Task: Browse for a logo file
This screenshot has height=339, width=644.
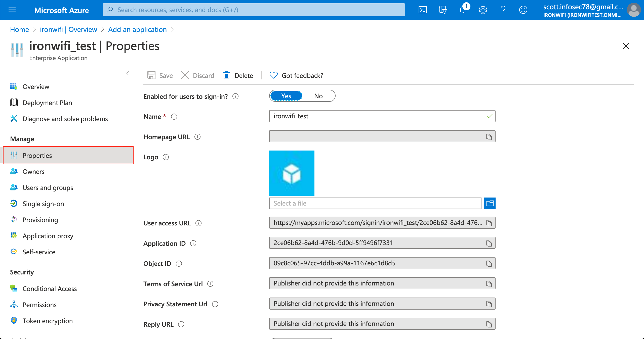Action: click(x=490, y=203)
